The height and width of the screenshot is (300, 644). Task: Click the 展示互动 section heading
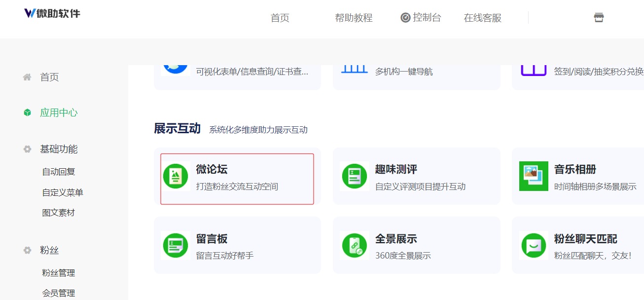177,129
